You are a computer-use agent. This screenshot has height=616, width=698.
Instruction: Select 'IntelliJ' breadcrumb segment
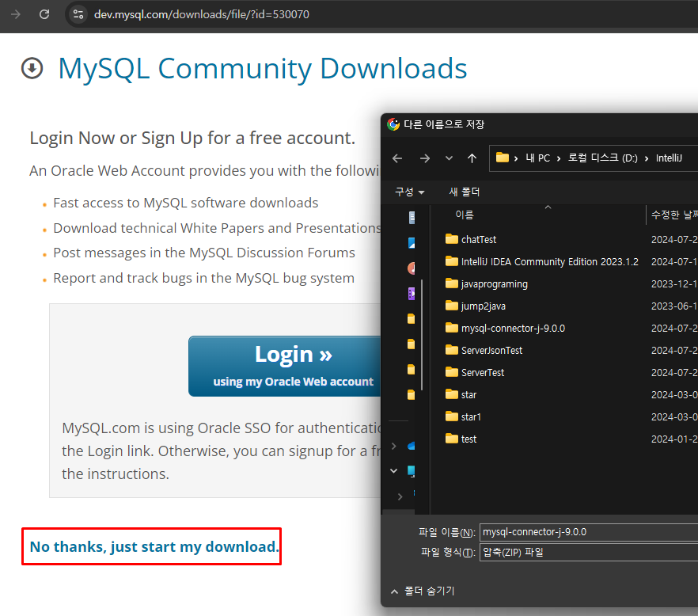(669, 158)
